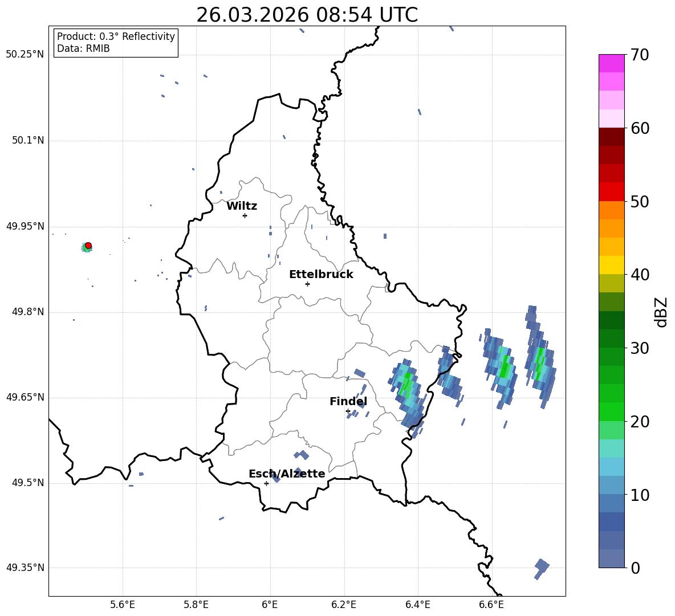Image resolution: width=675 pixels, height=616 pixels.
Task: Click the red radar location marker
Action: 88,245
